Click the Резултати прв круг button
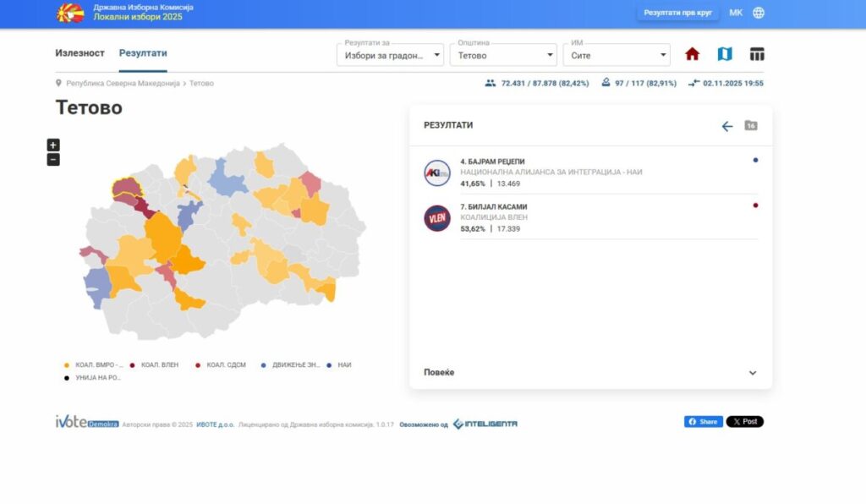The width and height of the screenshot is (866, 504). [x=677, y=13]
